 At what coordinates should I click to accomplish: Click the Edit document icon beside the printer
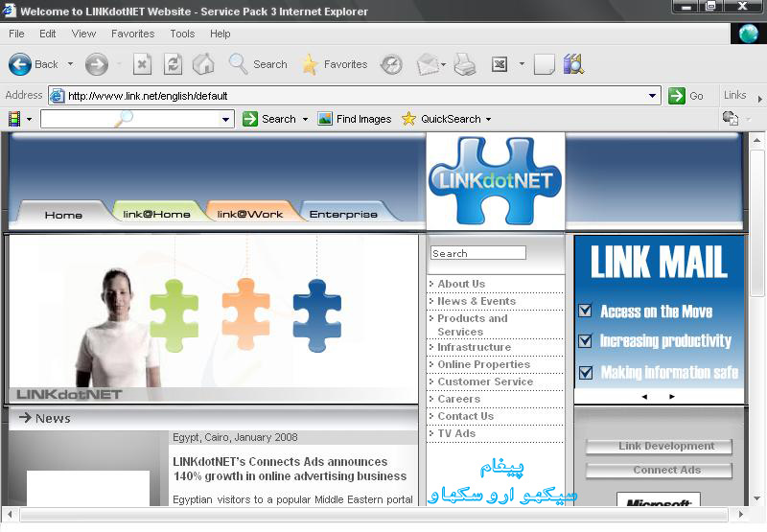[x=500, y=64]
